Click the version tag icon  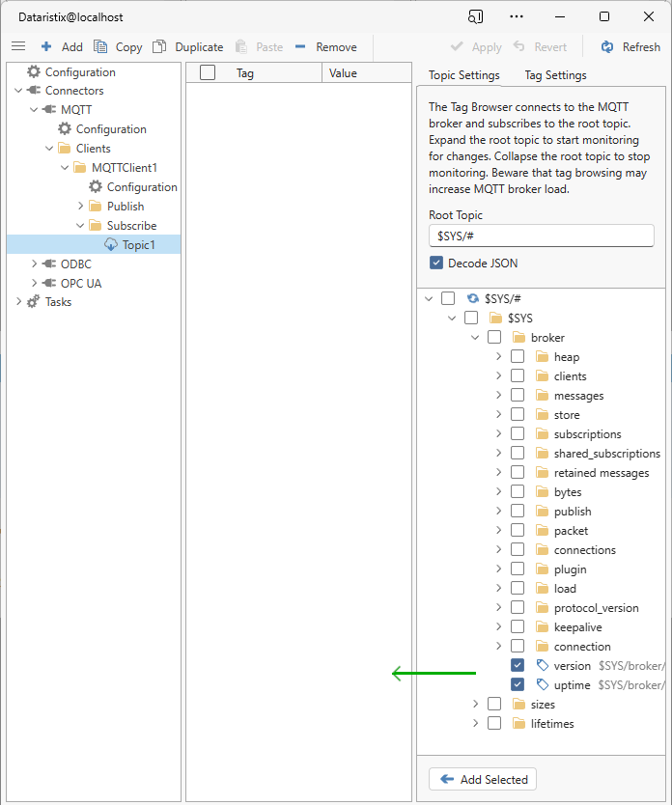point(542,665)
